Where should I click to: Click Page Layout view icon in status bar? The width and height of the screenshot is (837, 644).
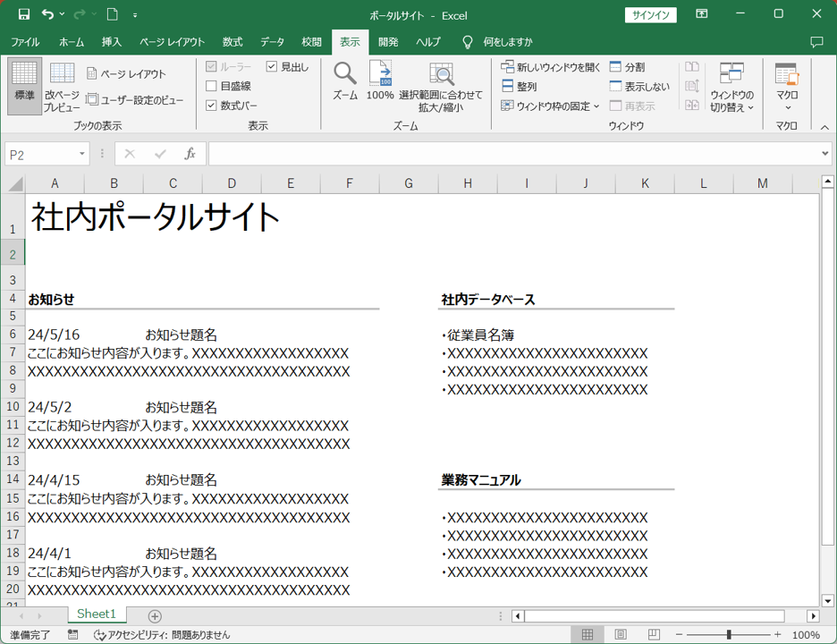(621, 634)
